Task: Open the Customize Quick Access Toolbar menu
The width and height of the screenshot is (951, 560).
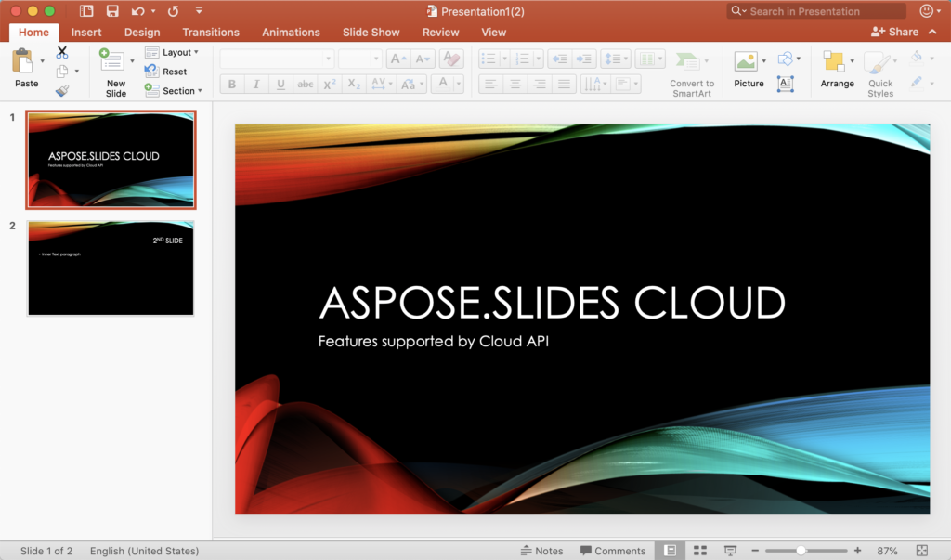Action: [199, 11]
